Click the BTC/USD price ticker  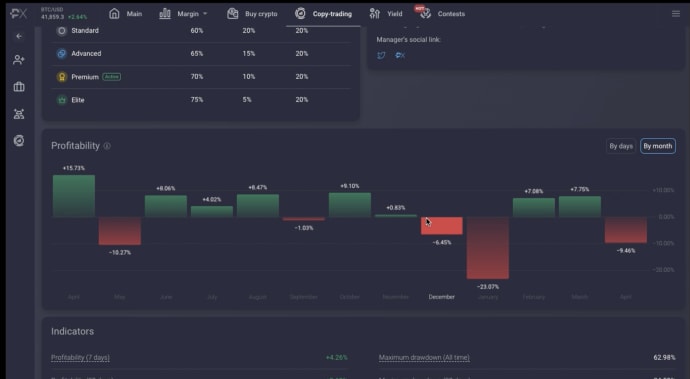point(63,14)
